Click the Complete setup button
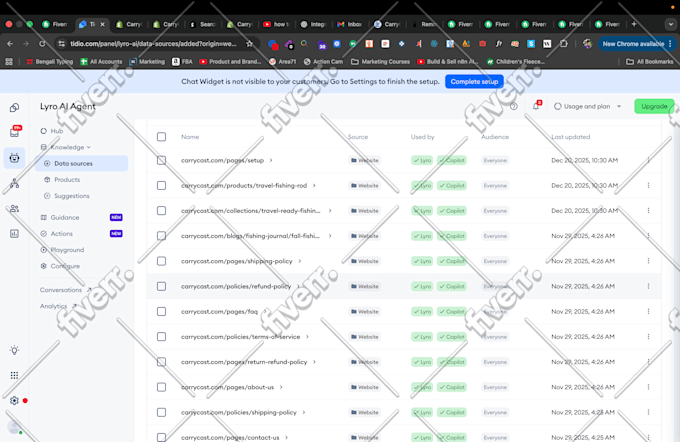Screen dimensions: 680x442 point(474,82)
